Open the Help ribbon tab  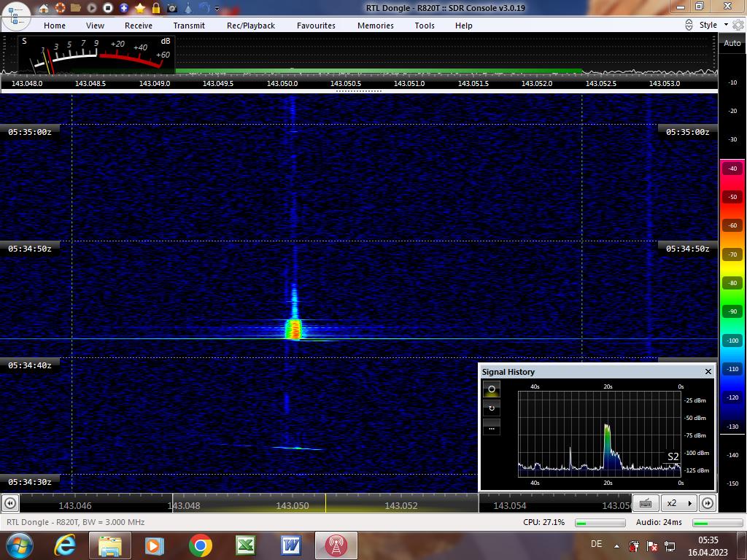pyautogui.click(x=463, y=26)
